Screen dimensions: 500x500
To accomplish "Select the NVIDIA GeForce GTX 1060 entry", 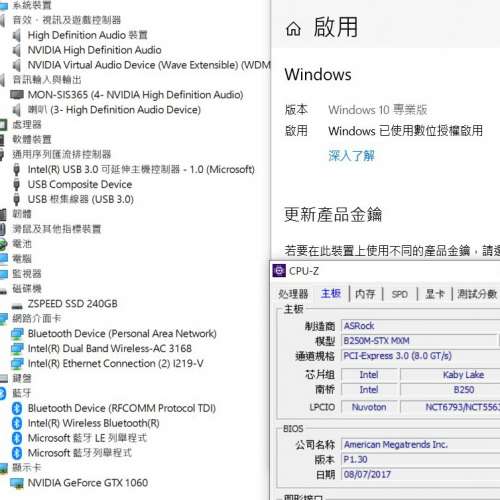I will click(x=88, y=483).
